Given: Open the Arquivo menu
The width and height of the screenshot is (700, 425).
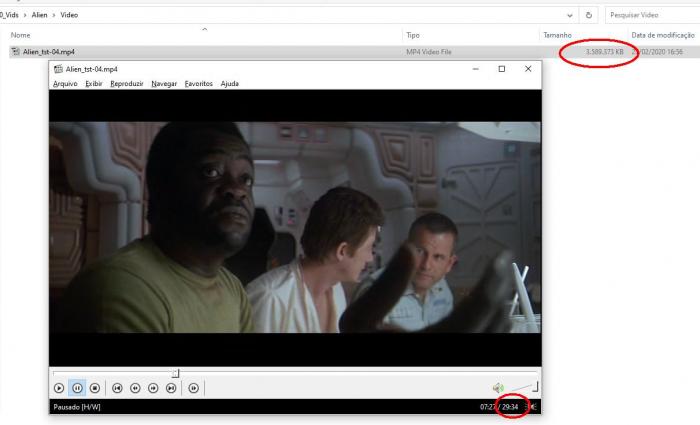Looking at the screenshot, I should [x=64, y=84].
